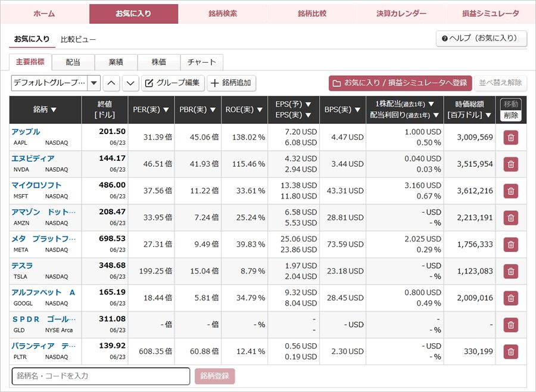Click trash icon for NVDA row
Screen dimensions: 536x392
[511, 164]
